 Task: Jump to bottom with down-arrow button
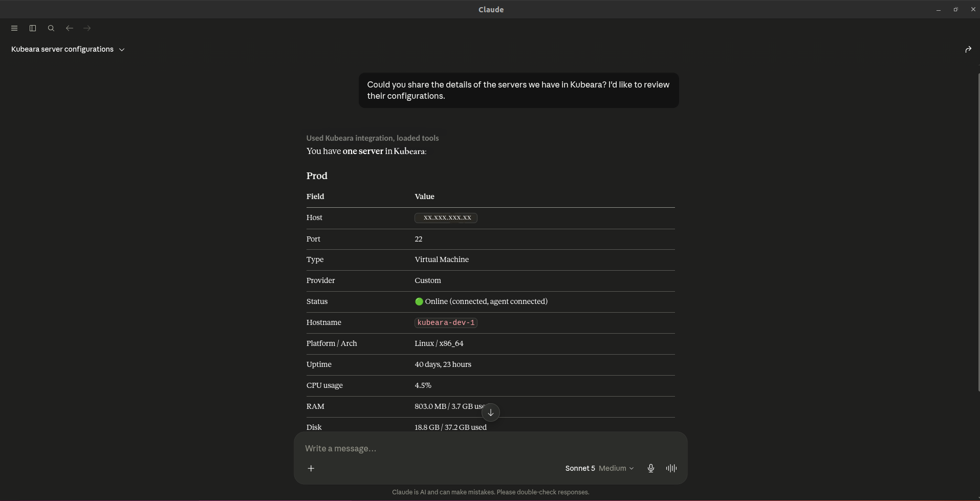(490, 412)
